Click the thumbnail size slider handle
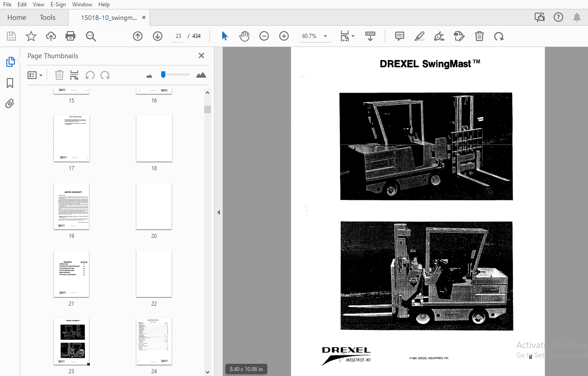Image resolution: width=588 pixels, height=376 pixels. pyautogui.click(x=163, y=74)
